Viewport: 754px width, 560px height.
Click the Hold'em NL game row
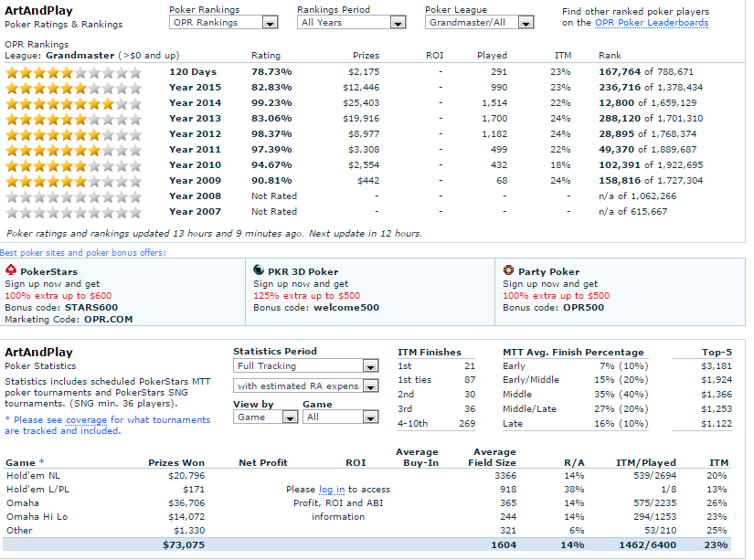366,476
